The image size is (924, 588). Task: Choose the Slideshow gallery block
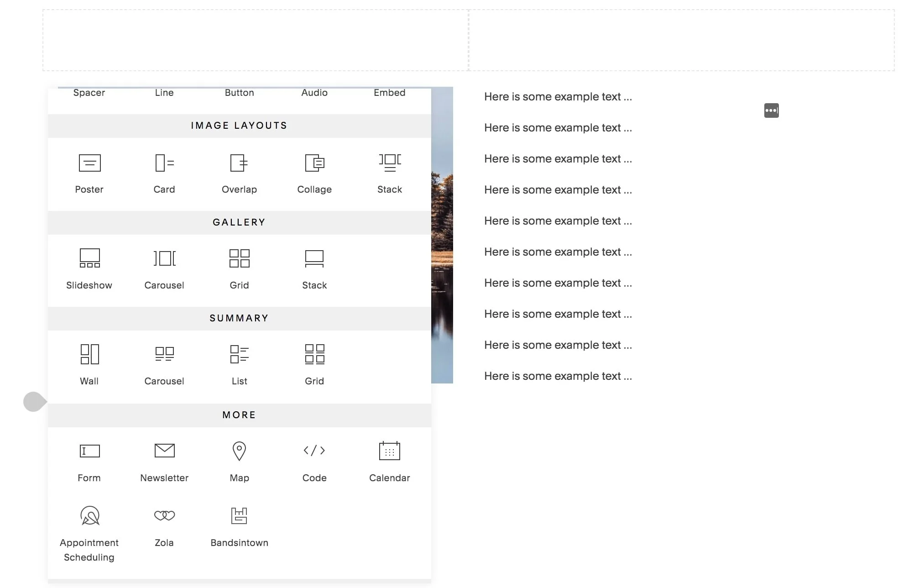point(89,269)
